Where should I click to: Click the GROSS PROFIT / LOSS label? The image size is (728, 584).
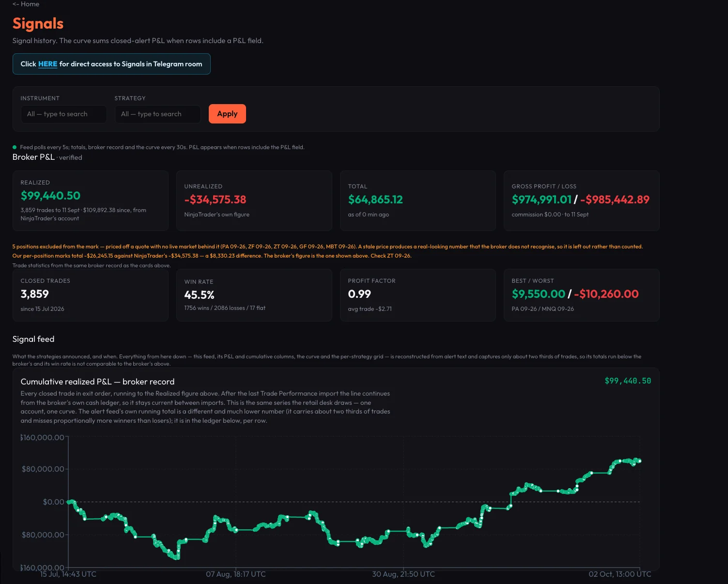[544, 186]
